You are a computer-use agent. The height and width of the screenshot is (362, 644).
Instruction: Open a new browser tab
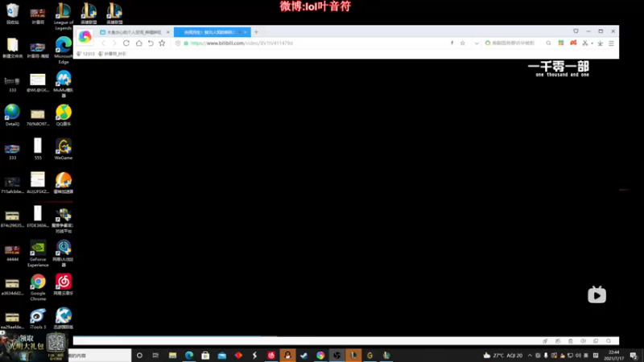(256, 32)
